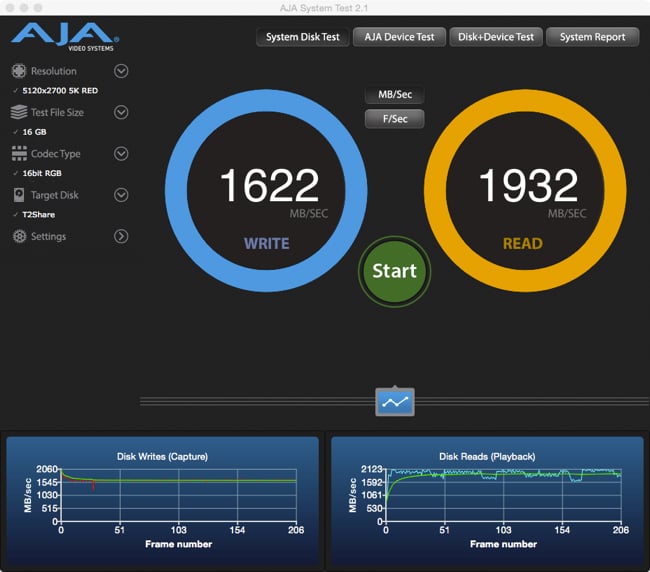Click the Disk Reads (Playback) title
Image resolution: width=650 pixels, height=572 pixels.
(487, 456)
